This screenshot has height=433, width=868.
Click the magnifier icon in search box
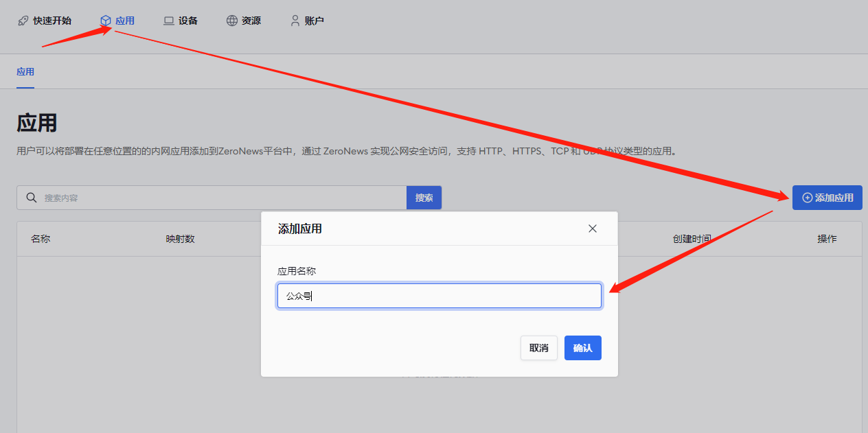31,198
